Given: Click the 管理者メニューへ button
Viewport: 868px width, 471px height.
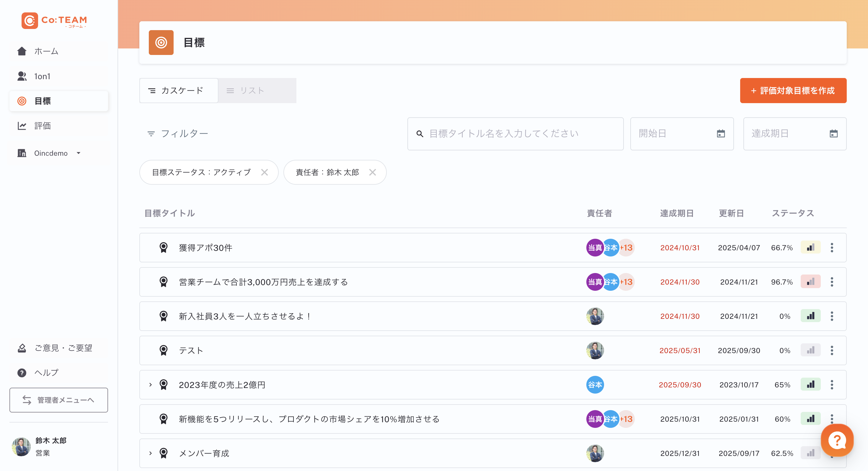Looking at the screenshot, I should click(x=59, y=400).
